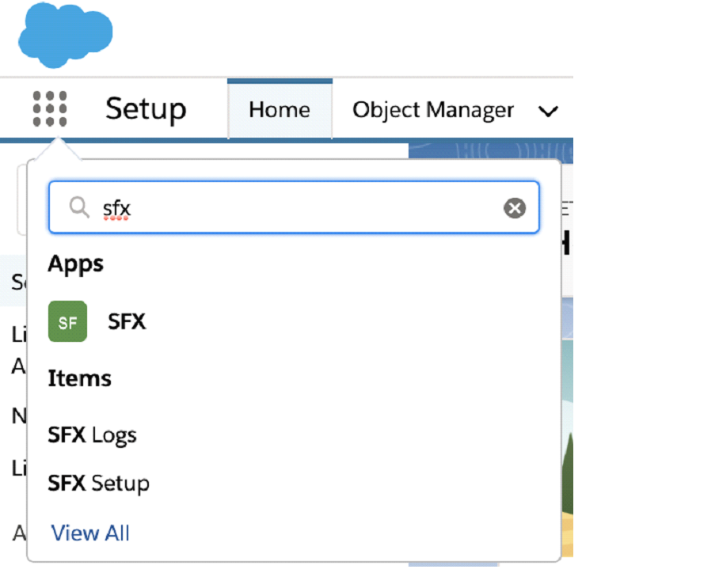Viewport: 719px width, 588px height.
Task: Open the Object Manager tab
Action: [433, 110]
